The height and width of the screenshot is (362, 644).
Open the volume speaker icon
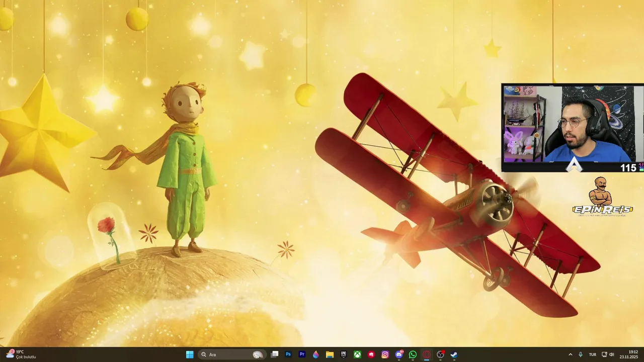pyautogui.click(x=612, y=354)
